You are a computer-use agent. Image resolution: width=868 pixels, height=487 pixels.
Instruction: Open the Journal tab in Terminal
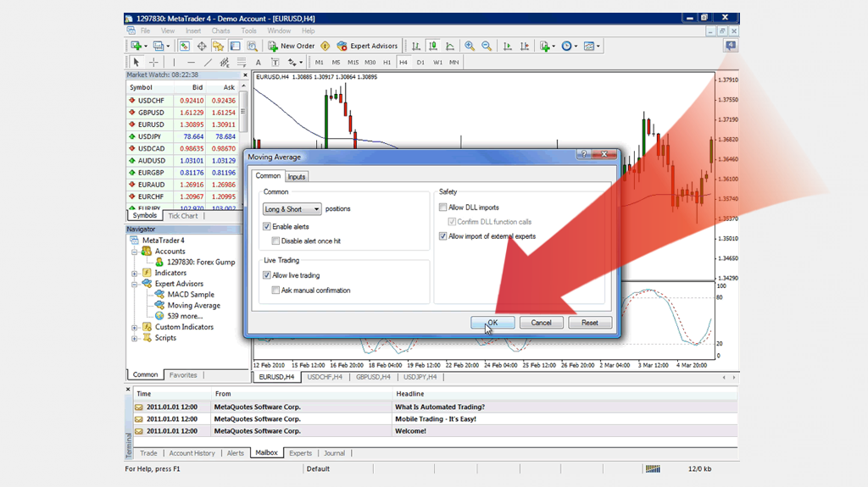[335, 453]
